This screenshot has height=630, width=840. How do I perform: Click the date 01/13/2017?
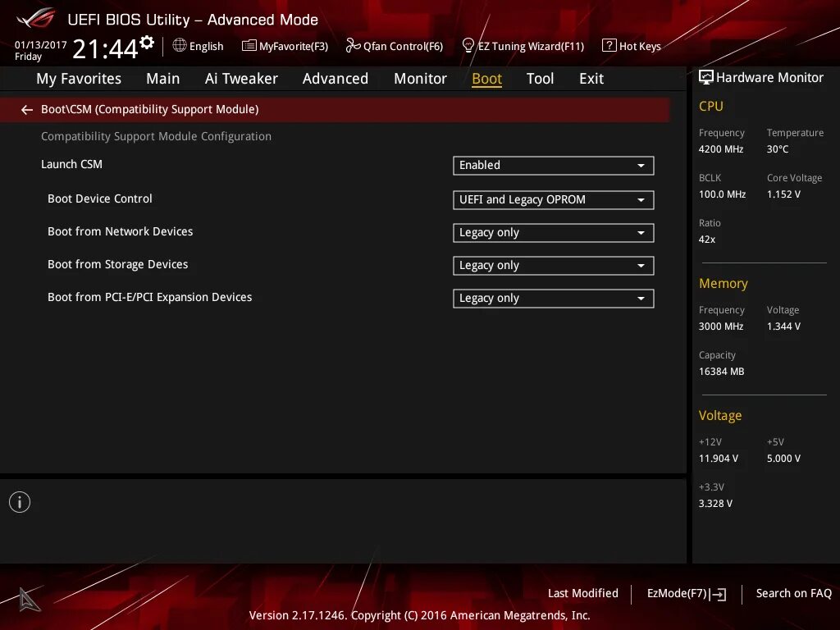41,45
